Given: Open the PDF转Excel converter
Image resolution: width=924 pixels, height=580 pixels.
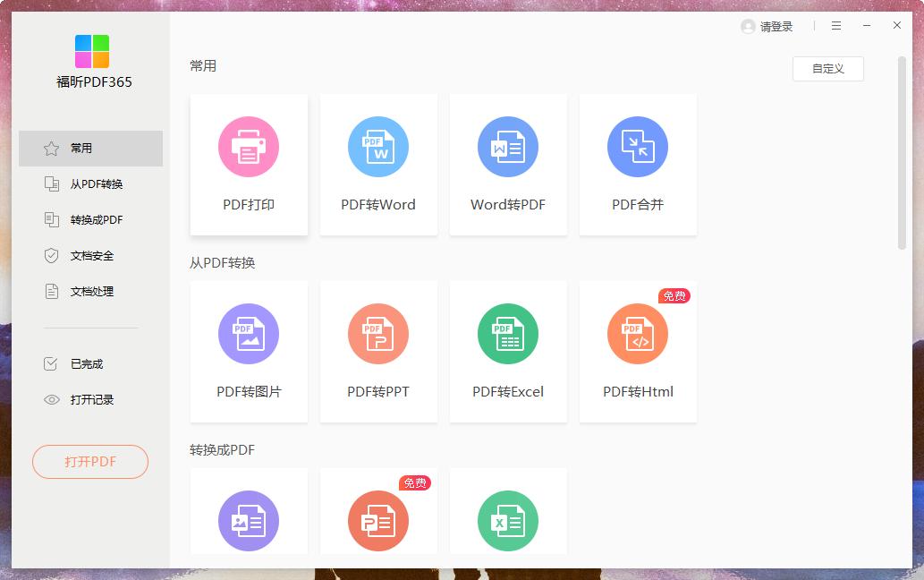Looking at the screenshot, I should point(508,352).
